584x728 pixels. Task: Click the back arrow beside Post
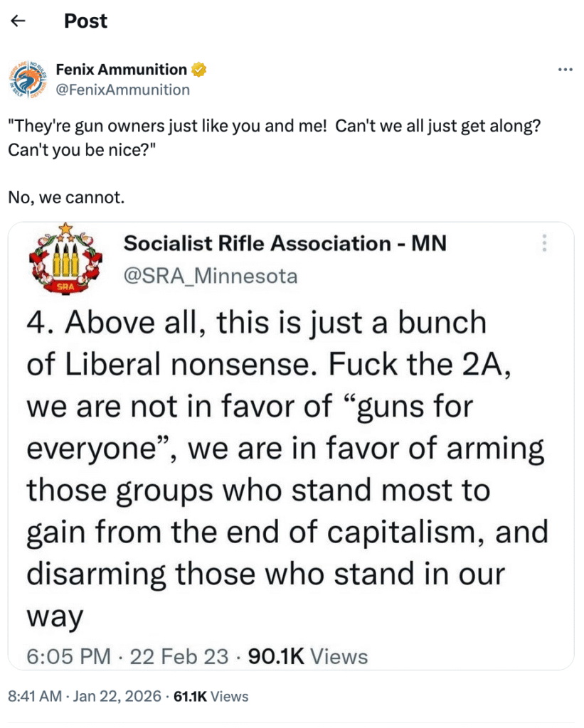tap(19, 21)
